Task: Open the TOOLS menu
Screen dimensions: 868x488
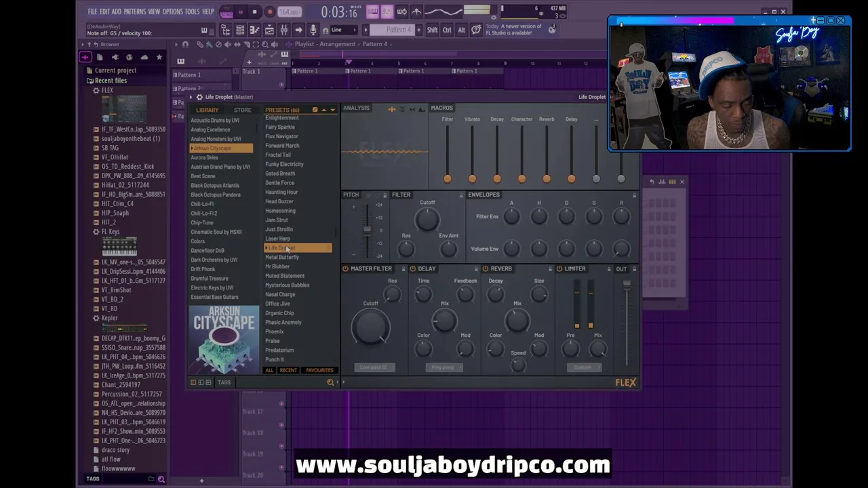Action: (x=193, y=12)
